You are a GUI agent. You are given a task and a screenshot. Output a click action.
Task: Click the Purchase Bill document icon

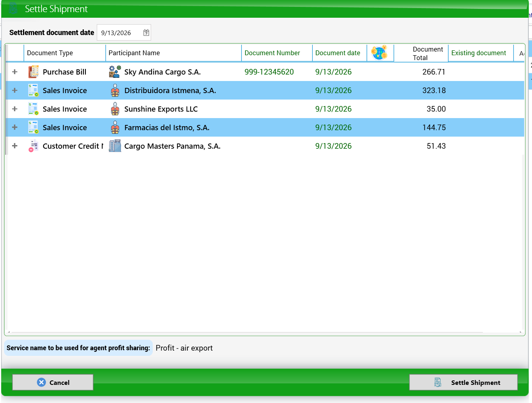33,72
